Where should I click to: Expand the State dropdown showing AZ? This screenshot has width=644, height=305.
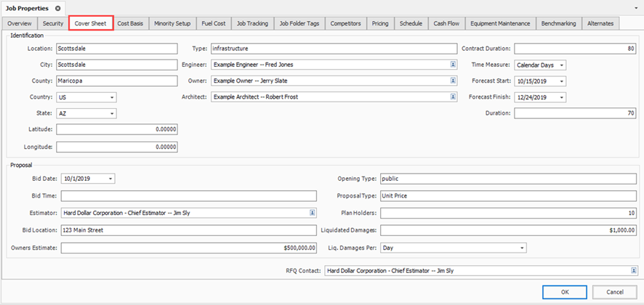coord(112,114)
